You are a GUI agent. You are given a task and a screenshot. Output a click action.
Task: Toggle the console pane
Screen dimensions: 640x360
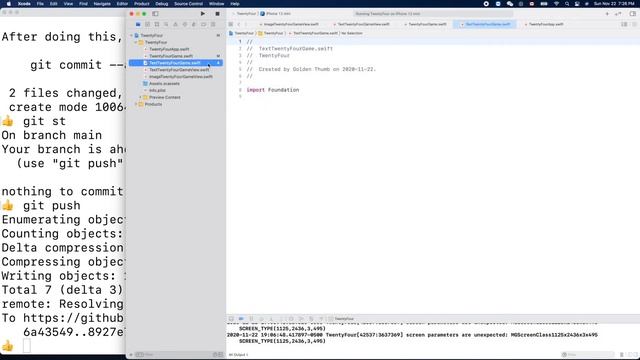coord(635,355)
